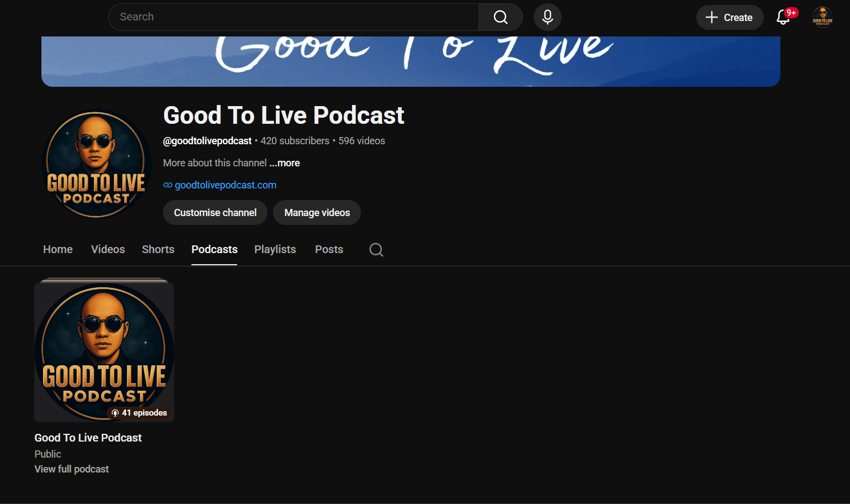The width and height of the screenshot is (850, 504).
Task: Click View full podcast link
Action: pos(72,469)
